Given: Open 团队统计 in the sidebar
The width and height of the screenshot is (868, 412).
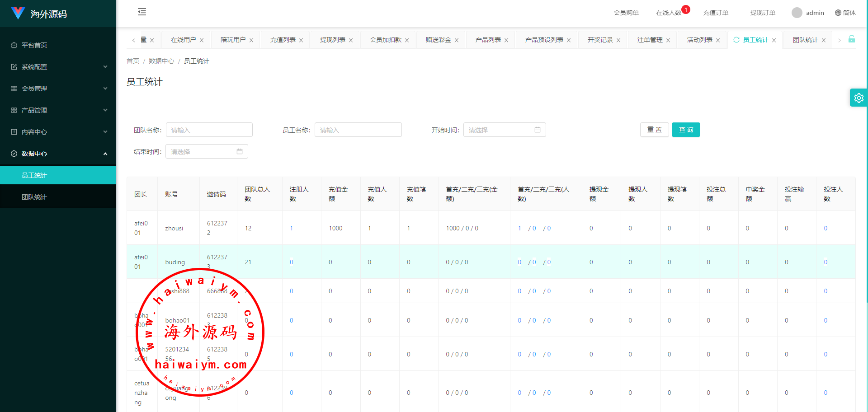Looking at the screenshot, I should click(x=34, y=197).
